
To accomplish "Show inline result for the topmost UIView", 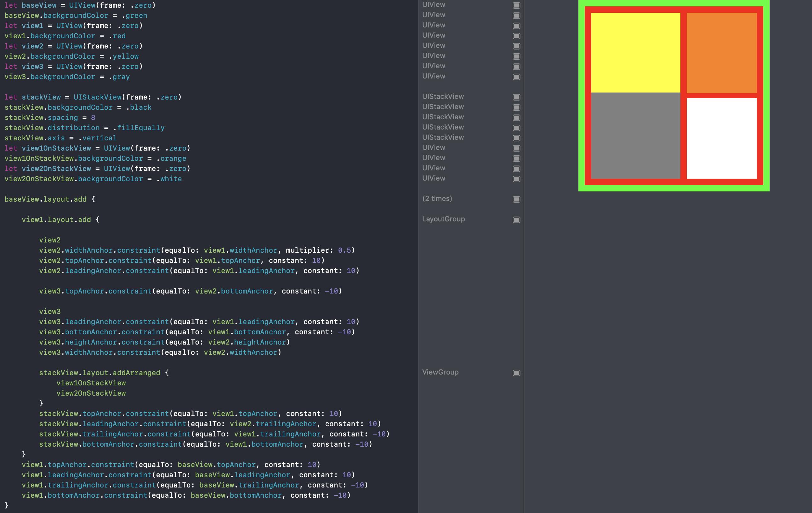I will pos(516,5).
